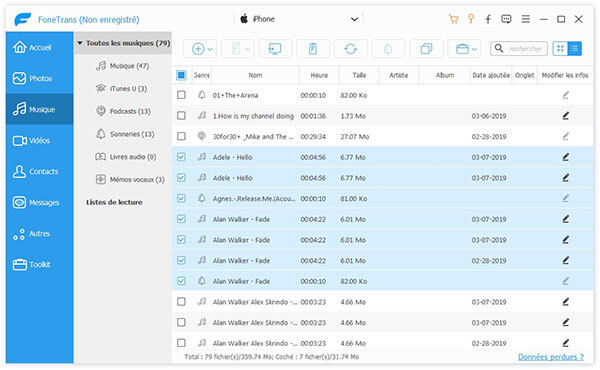Viewport: 600px width, 370px height.
Task: Open the Données perdues ? link
Action: pos(551,357)
